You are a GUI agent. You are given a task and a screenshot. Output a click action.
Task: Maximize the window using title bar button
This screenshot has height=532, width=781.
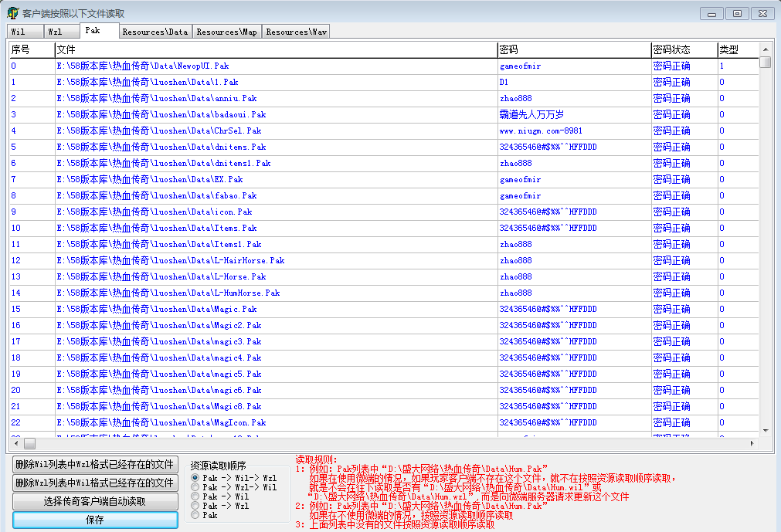pyautogui.click(x=738, y=13)
